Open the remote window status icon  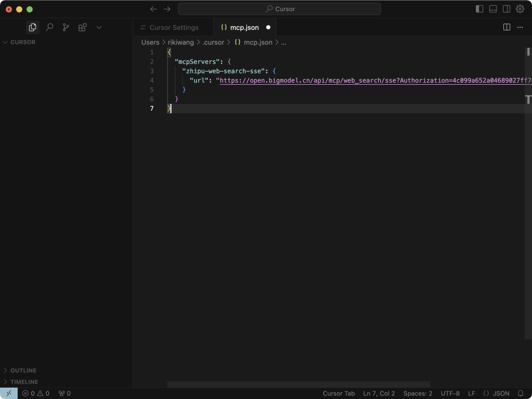click(x=9, y=393)
